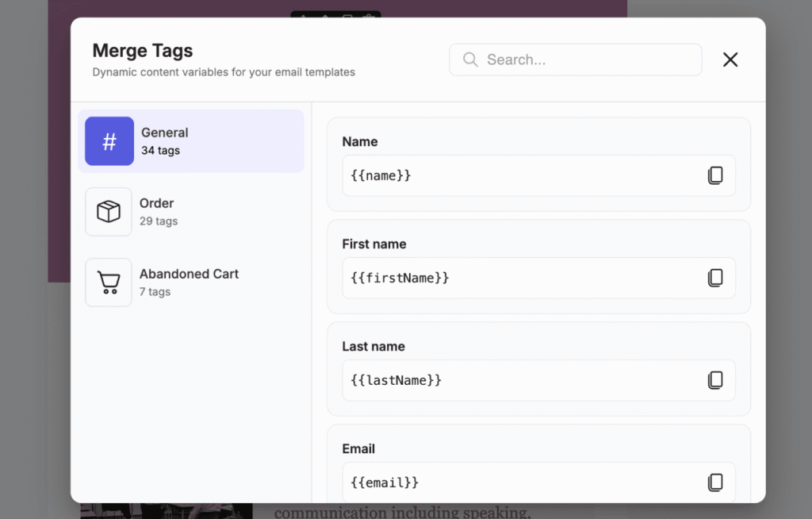812x519 pixels.
Task: Click the "7 tags" count text
Action: pyautogui.click(x=155, y=291)
